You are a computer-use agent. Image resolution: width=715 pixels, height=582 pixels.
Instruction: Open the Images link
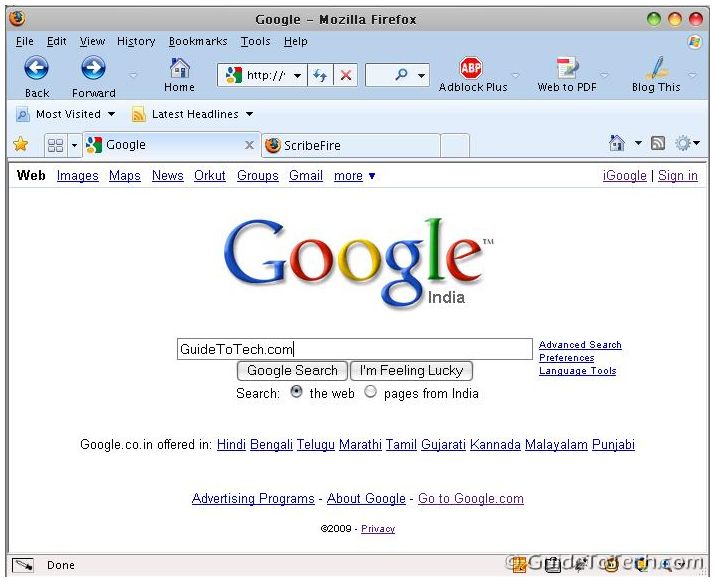coord(78,176)
